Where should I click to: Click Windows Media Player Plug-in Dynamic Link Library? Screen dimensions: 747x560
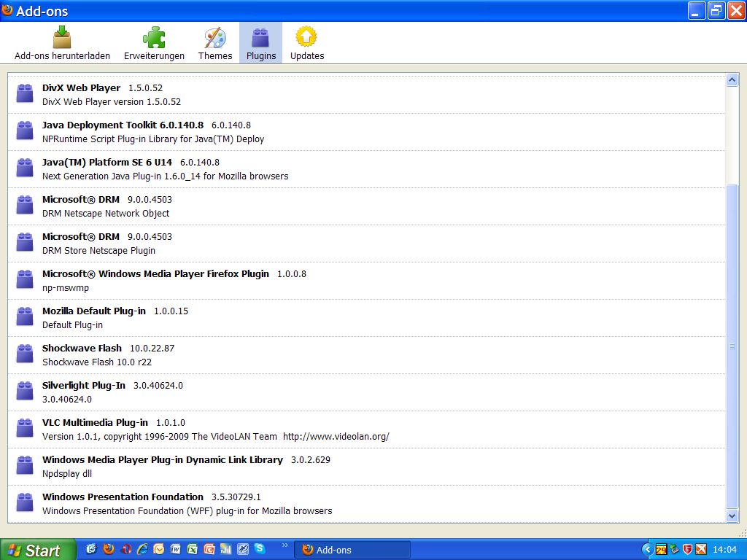(x=163, y=459)
